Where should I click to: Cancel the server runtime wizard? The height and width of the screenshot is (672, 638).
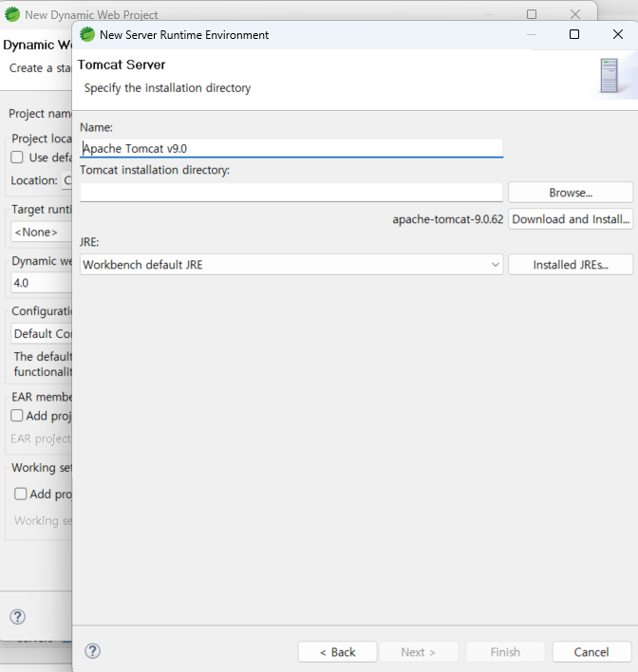pyautogui.click(x=591, y=652)
